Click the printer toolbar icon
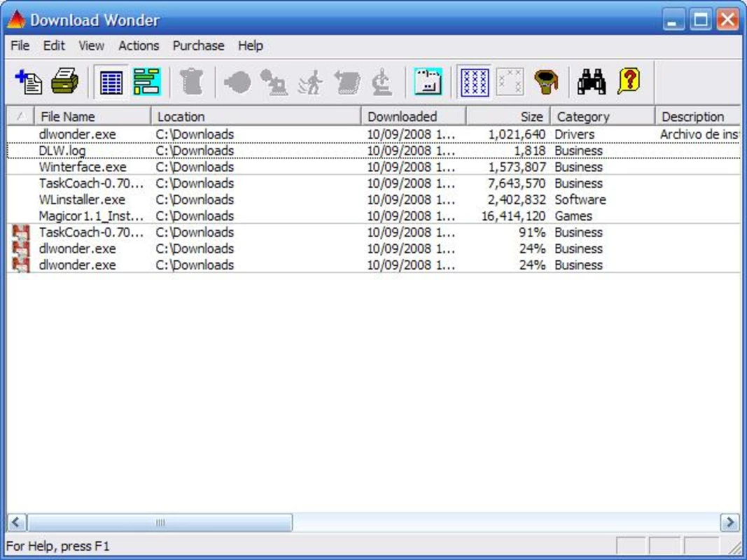 click(64, 82)
